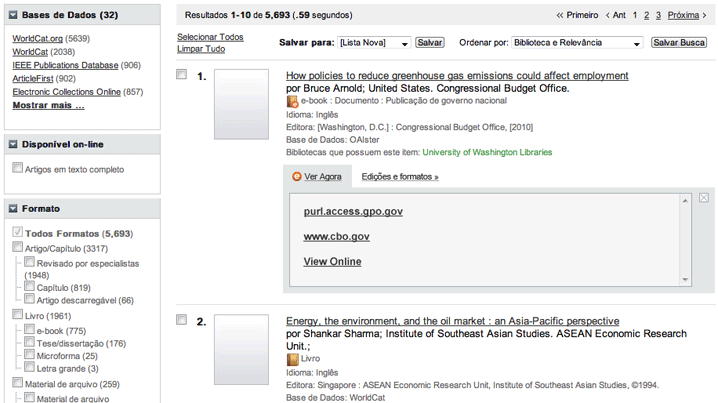718x403 pixels.
Task: Click the e-book icon of result 1
Action: tap(292, 101)
